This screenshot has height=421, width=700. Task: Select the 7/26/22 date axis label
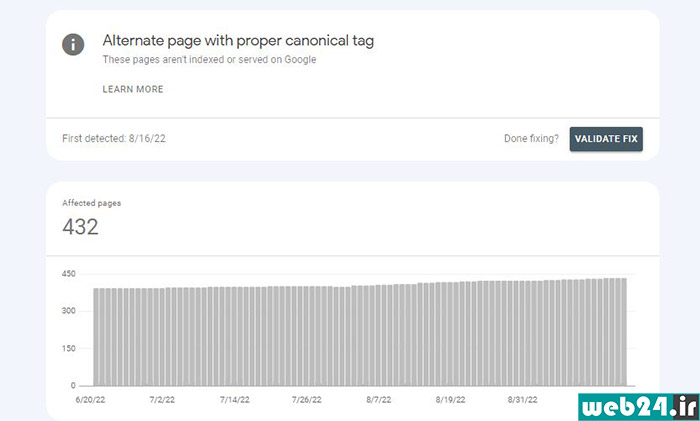307,400
